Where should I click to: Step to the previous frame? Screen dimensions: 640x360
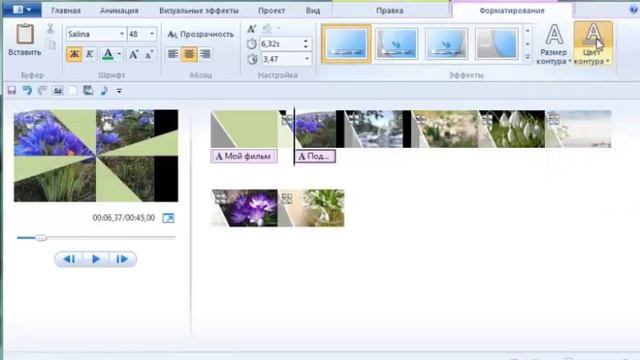click(69, 259)
